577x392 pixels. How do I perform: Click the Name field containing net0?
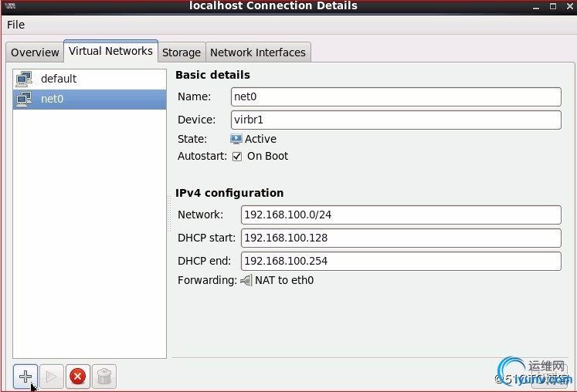[x=395, y=96]
